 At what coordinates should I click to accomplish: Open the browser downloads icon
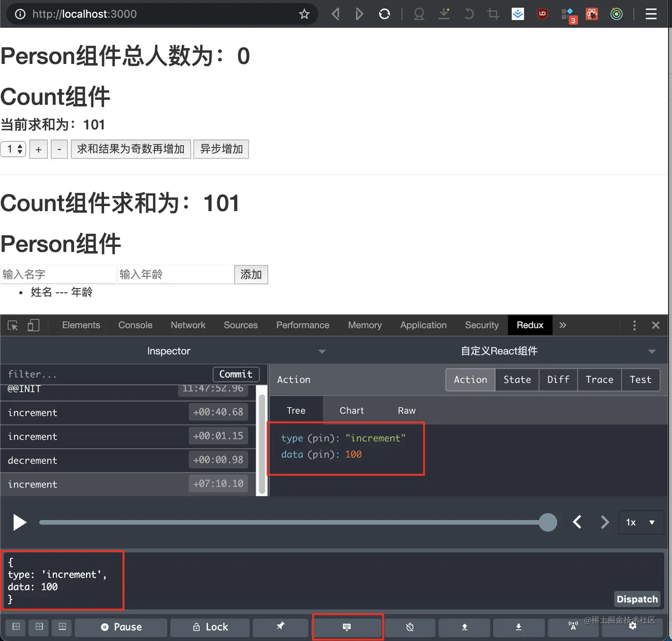444,14
